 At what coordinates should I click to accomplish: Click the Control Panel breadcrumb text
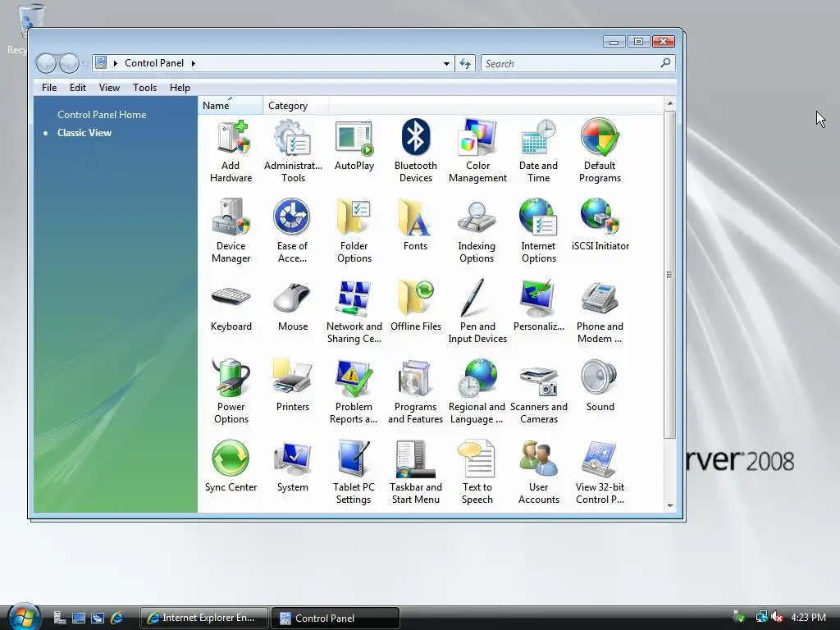tap(154, 63)
